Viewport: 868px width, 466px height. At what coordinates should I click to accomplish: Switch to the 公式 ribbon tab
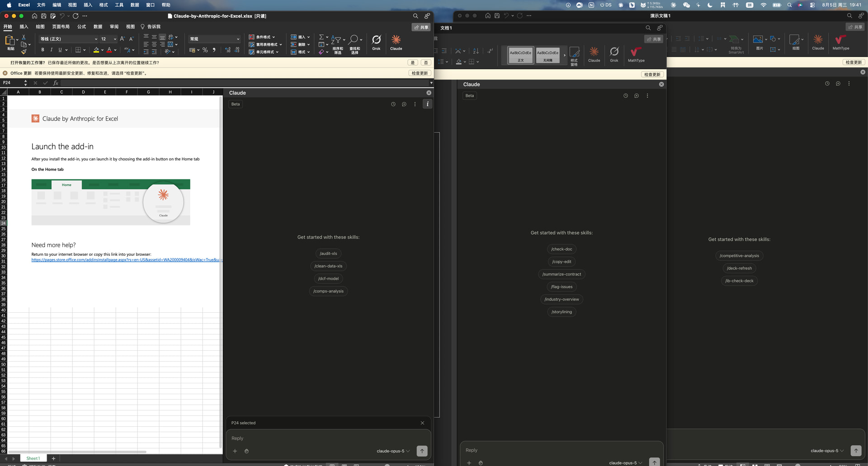tap(81, 27)
